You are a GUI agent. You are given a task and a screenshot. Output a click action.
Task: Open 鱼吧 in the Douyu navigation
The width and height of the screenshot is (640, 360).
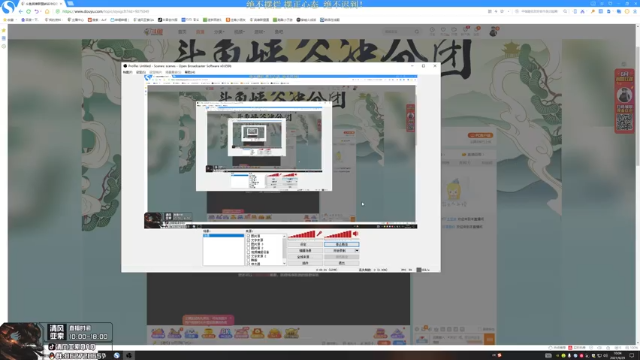[279, 32]
